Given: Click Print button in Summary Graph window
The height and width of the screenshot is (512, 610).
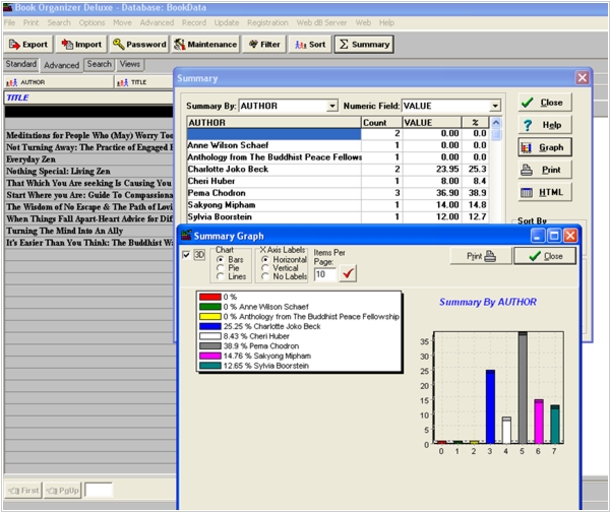Looking at the screenshot, I should pos(480,256).
